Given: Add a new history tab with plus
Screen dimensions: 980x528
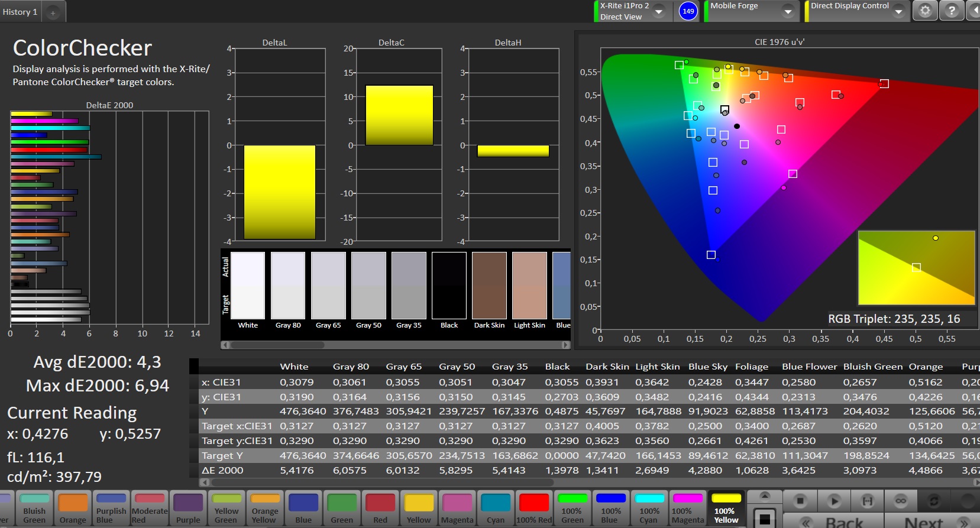Looking at the screenshot, I should (x=53, y=12).
